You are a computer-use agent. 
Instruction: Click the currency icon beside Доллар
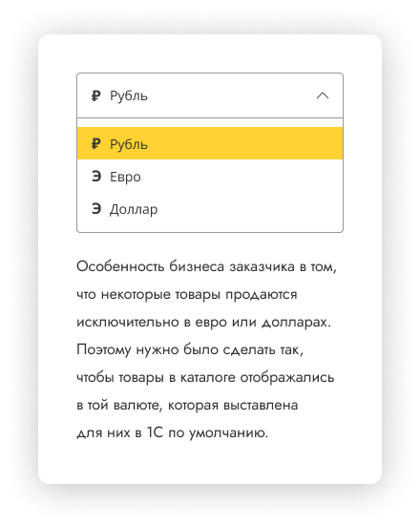[96, 209]
